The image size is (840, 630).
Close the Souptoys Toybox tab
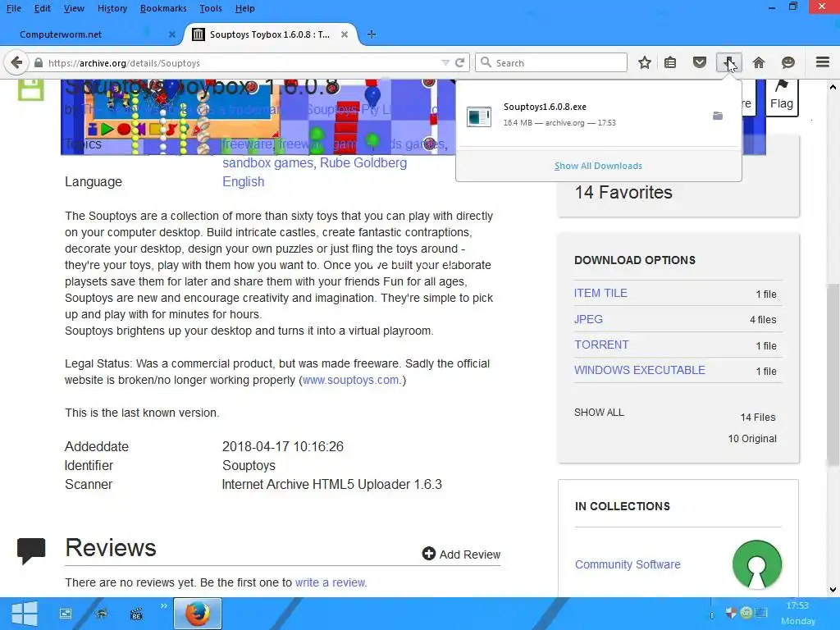(x=345, y=34)
